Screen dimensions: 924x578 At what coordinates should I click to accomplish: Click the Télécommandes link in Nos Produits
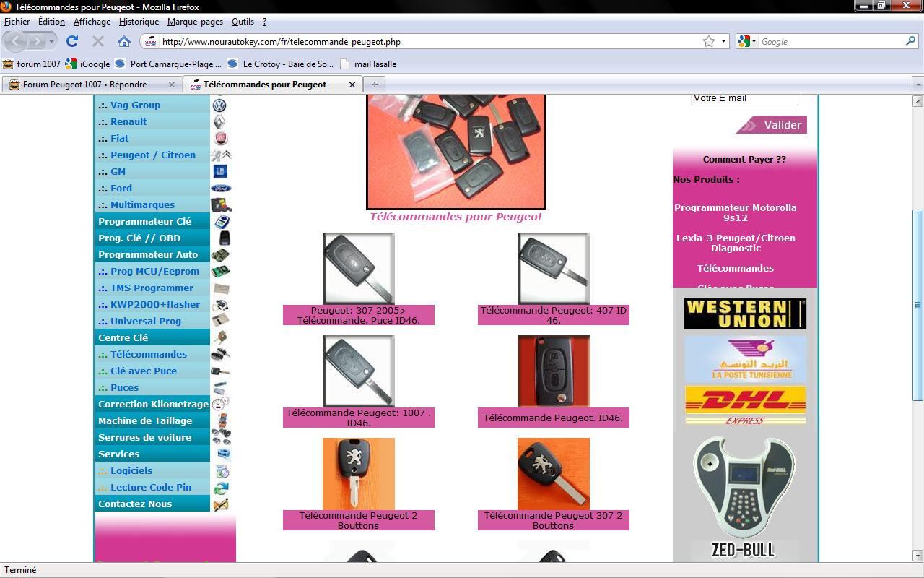736,268
